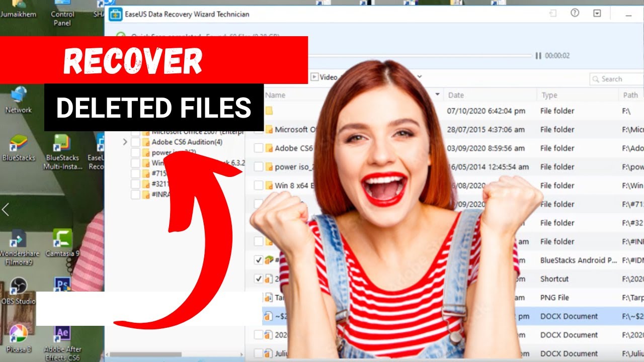Check the #INRA tree folder checkbox

click(135, 195)
